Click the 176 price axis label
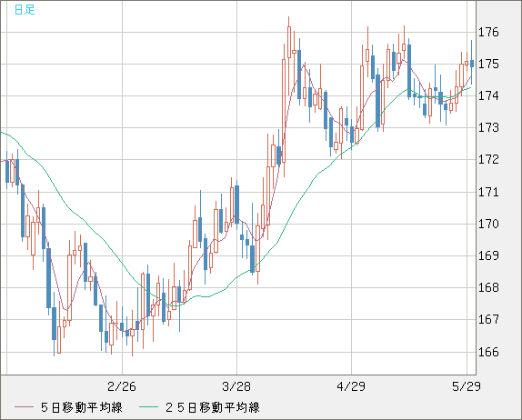522x420 pixels. pyautogui.click(x=488, y=33)
